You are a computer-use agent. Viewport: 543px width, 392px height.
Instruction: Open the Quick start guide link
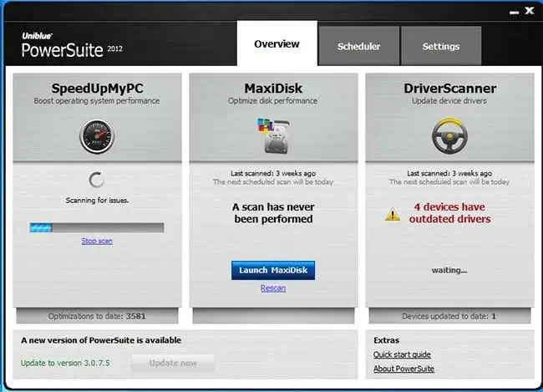(402, 354)
